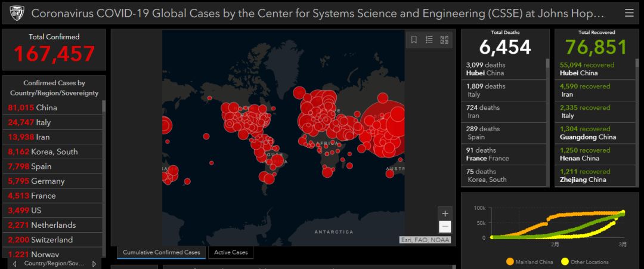Image resolution: width=644 pixels, height=269 pixels.
Task: Zoom out on the map
Action: [x=445, y=227]
